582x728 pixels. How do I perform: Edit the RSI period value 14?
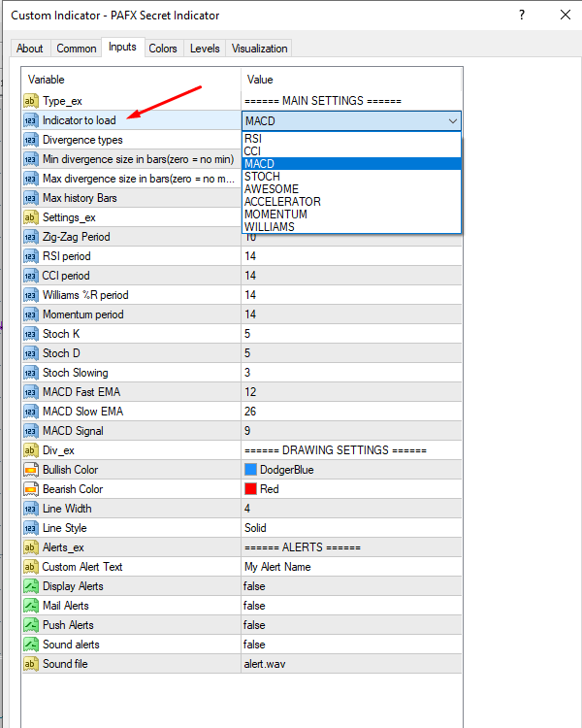[x=351, y=256]
